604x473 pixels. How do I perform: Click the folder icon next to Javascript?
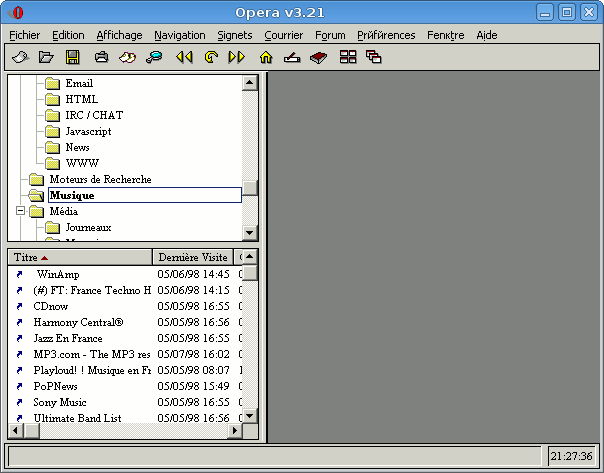tap(52, 132)
